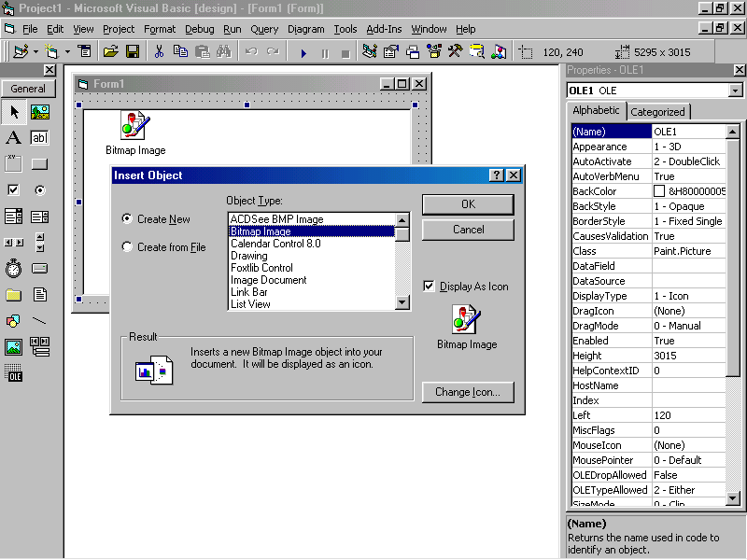Screen dimensions: 747x560
Task: Select the Data control tool
Action: coord(40,347)
